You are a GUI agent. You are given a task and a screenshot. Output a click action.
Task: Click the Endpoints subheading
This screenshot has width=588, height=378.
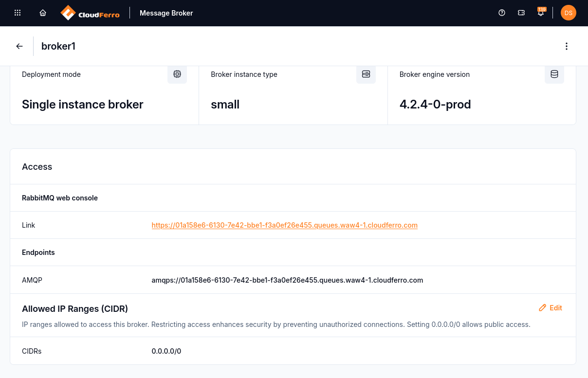38,252
